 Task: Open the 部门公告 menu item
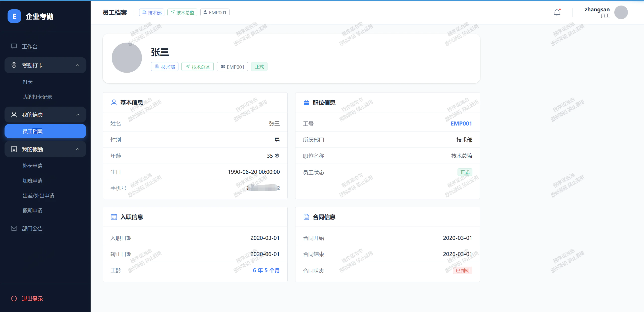click(x=45, y=228)
